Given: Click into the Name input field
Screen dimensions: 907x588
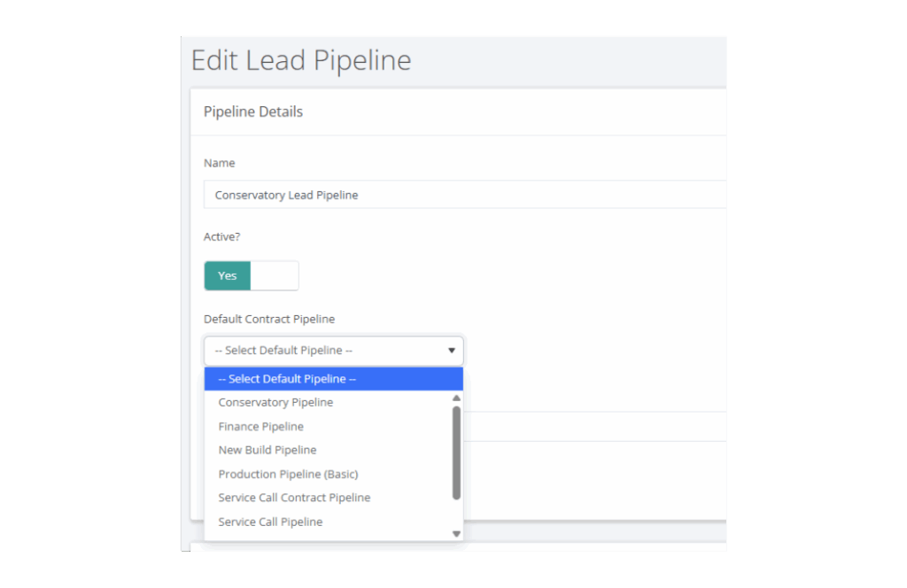Looking at the screenshot, I should (x=465, y=195).
